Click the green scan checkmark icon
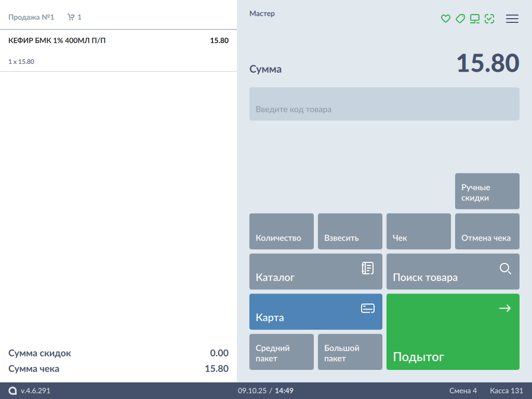 pyautogui.click(x=489, y=19)
